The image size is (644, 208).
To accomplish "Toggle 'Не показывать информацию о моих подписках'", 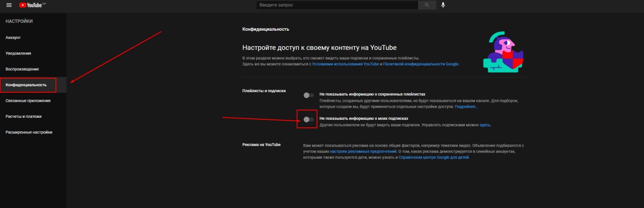I will (308, 119).
